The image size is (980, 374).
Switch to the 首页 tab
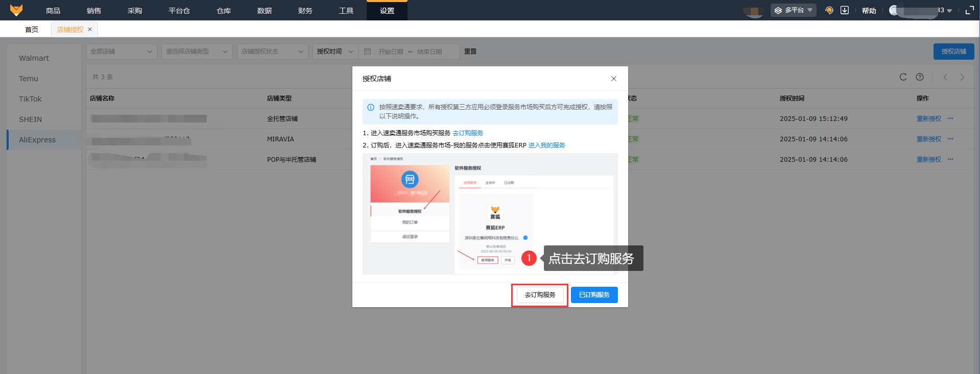click(x=32, y=30)
